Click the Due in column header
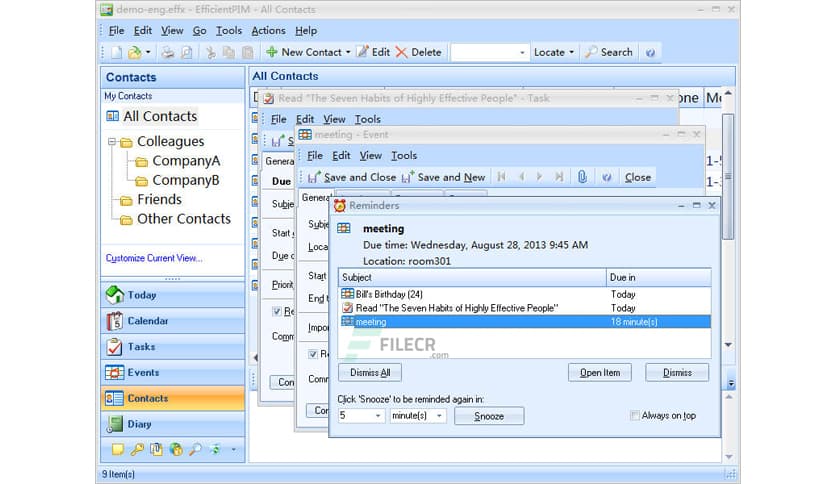The width and height of the screenshot is (836, 484). (x=658, y=277)
